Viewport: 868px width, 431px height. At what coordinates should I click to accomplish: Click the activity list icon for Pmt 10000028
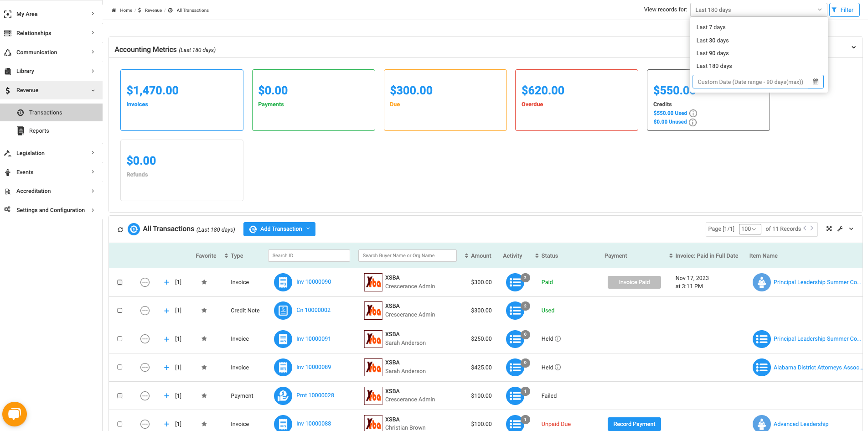pyautogui.click(x=515, y=396)
